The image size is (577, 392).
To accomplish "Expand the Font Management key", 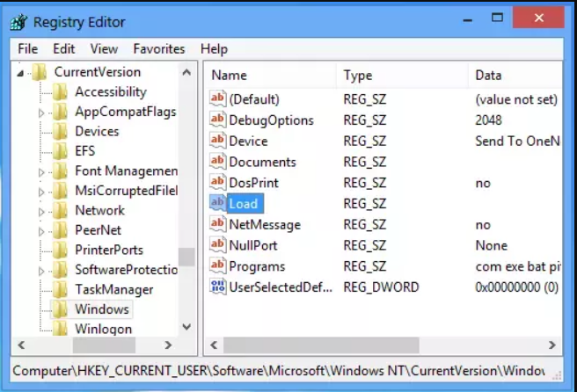I will coord(41,172).
